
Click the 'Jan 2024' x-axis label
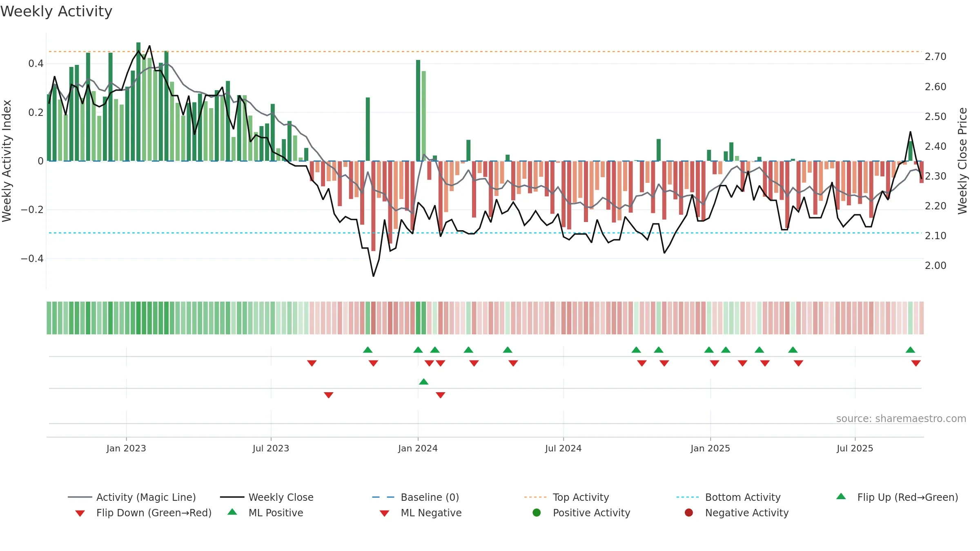418,448
